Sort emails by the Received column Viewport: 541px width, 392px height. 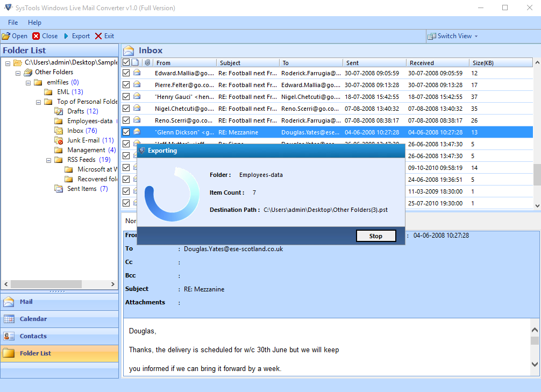pos(438,63)
